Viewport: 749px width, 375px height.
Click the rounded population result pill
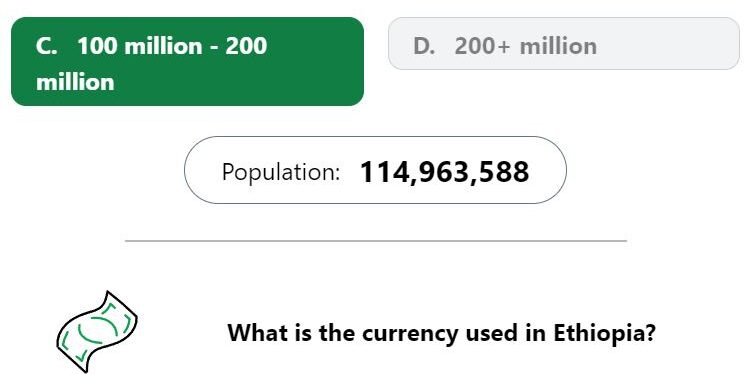click(375, 170)
